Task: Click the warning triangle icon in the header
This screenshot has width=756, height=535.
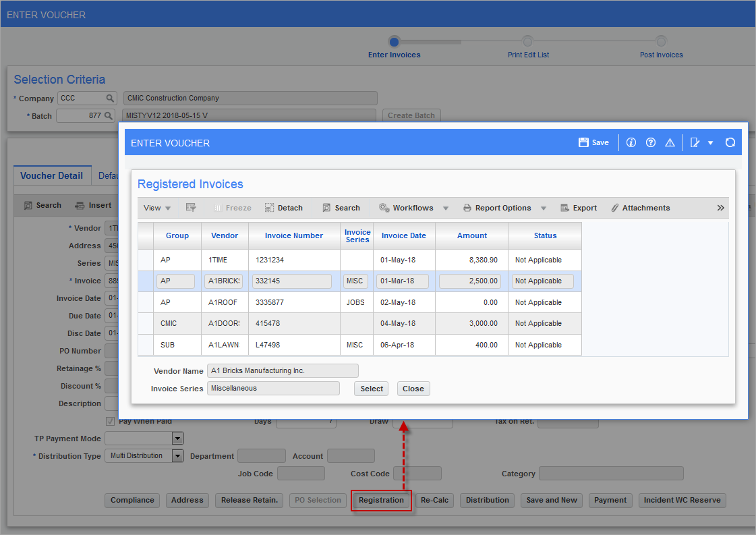Action: click(x=670, y=142)
